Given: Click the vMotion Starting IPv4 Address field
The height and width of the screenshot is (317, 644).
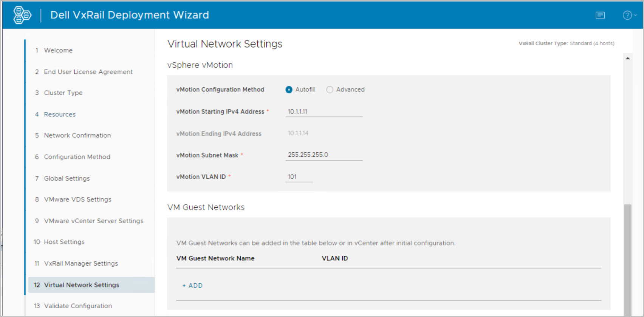Looking at the screenshot, I should 324,112.
